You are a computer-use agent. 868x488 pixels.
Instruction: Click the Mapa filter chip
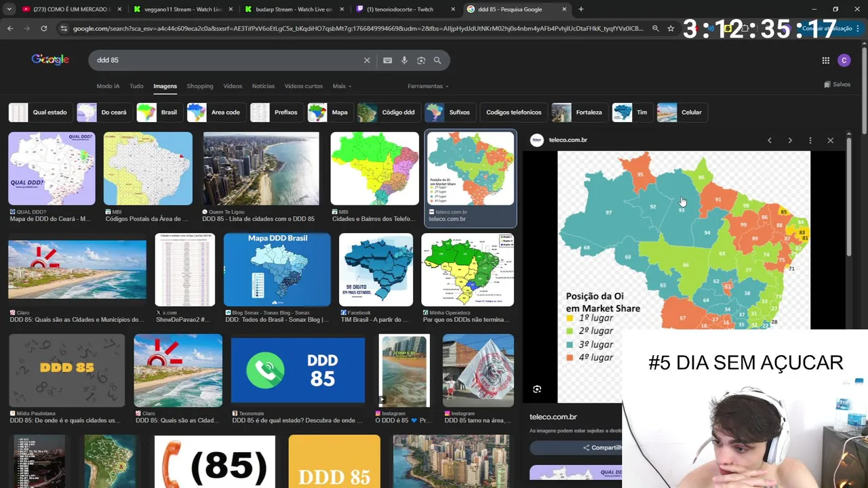coord(329,113)
